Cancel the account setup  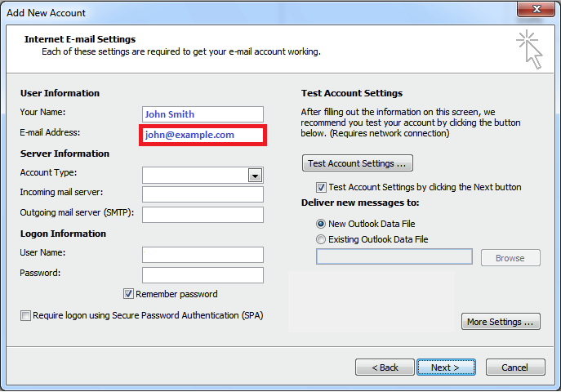click(515, 367)
